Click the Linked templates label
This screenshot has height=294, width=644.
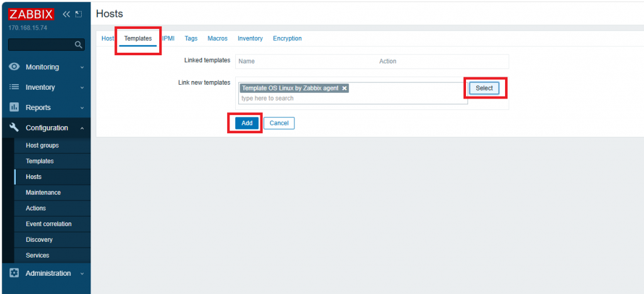pyautogui.click(x=208, y=60)
